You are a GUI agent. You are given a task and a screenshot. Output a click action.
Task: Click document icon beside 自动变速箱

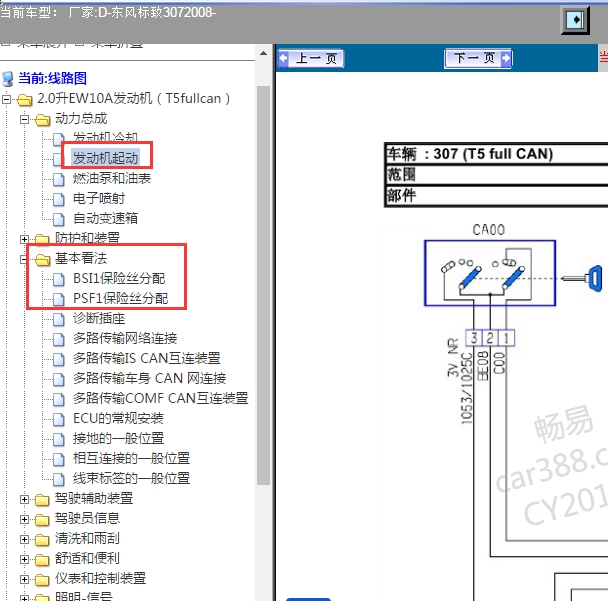point(59,219)
